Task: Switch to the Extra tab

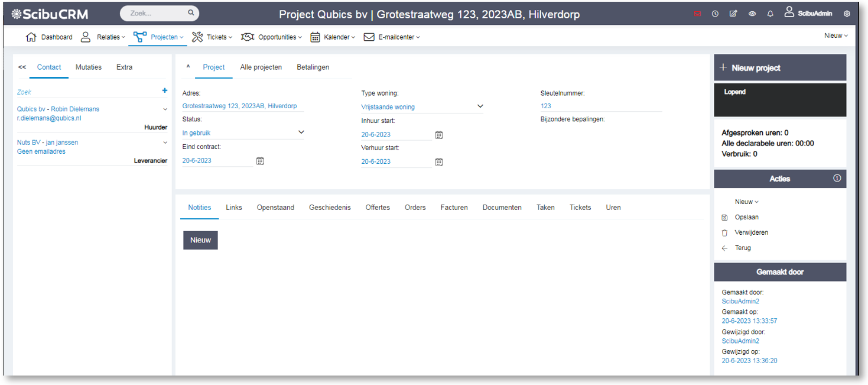Action: click(125, 67)
